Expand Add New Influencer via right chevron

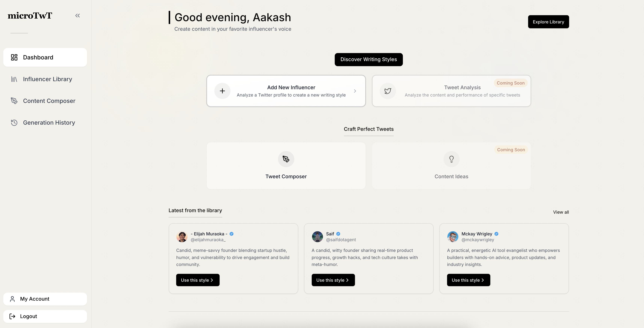point(355,91)
